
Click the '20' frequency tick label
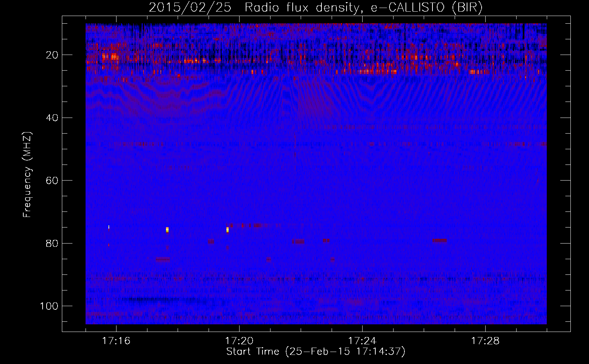[52, 55]
